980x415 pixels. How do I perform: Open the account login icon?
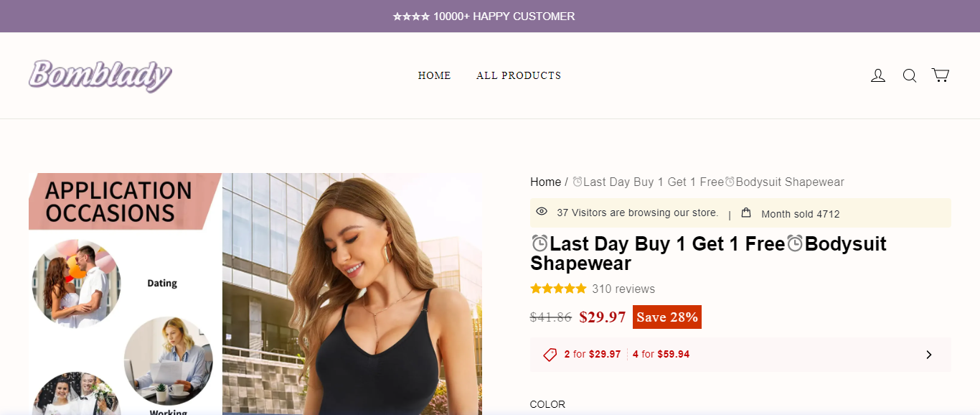[878, 75]
